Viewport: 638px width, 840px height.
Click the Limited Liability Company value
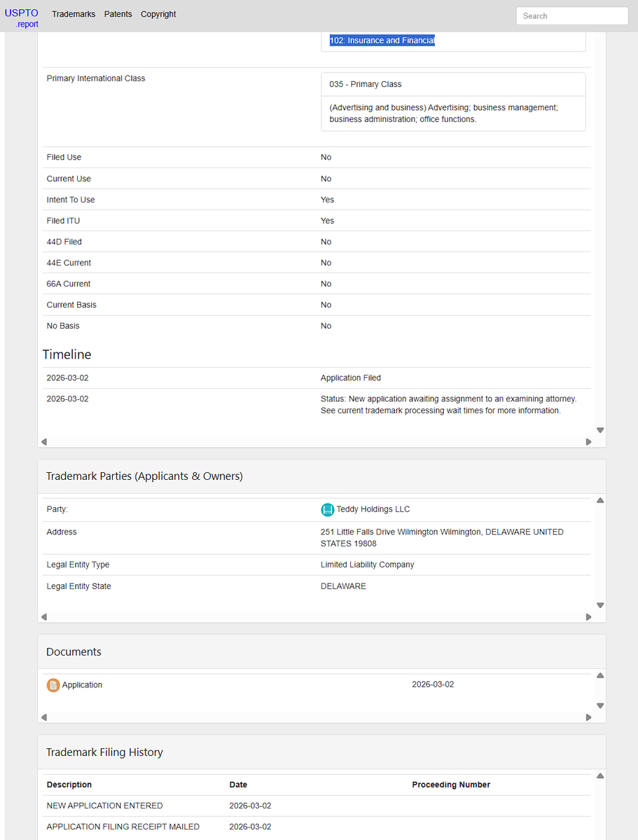(x=368, y=565)
